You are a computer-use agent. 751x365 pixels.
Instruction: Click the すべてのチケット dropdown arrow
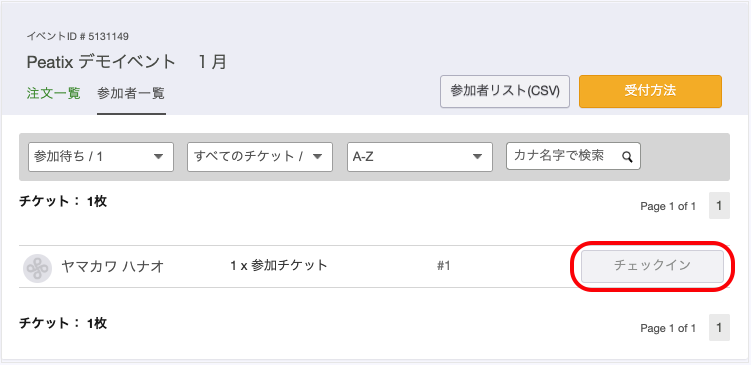318,157
